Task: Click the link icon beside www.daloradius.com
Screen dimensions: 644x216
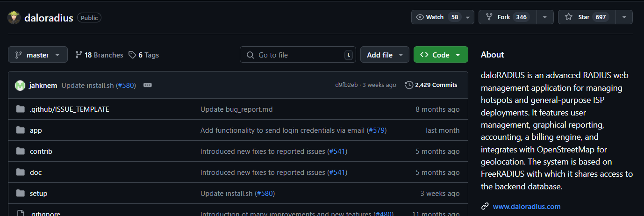Action: click(485, 206)
